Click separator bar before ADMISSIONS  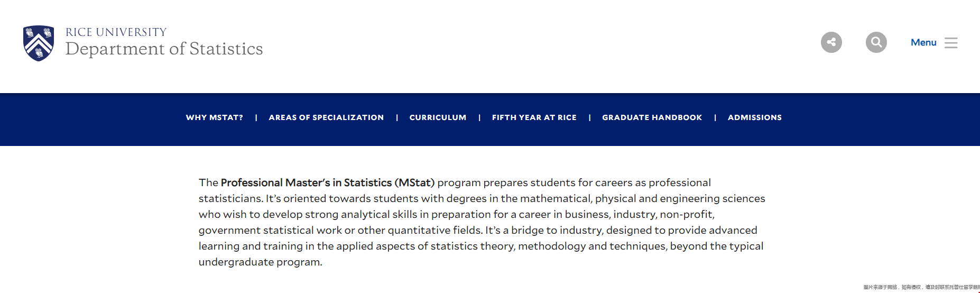pos(715,117)
